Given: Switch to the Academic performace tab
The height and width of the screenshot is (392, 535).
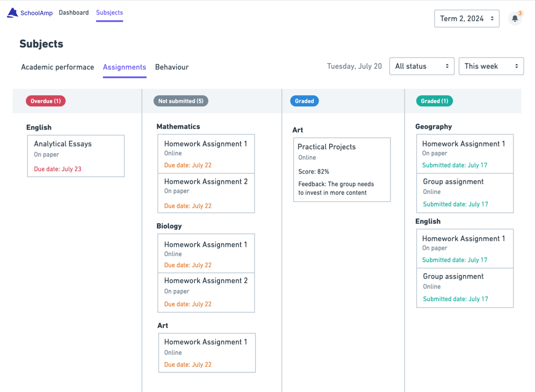Looking at the screenshot, I should click(57, 67).
